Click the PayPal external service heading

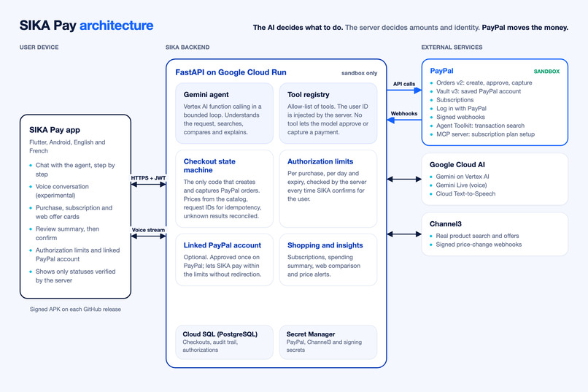pyautogui.click(x=441, y=71)
